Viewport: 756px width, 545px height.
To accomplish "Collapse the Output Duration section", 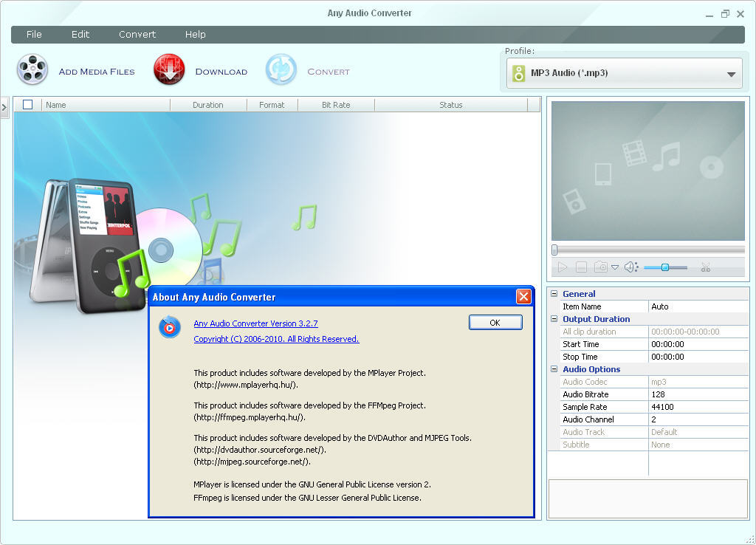I will tap(554, 319).
